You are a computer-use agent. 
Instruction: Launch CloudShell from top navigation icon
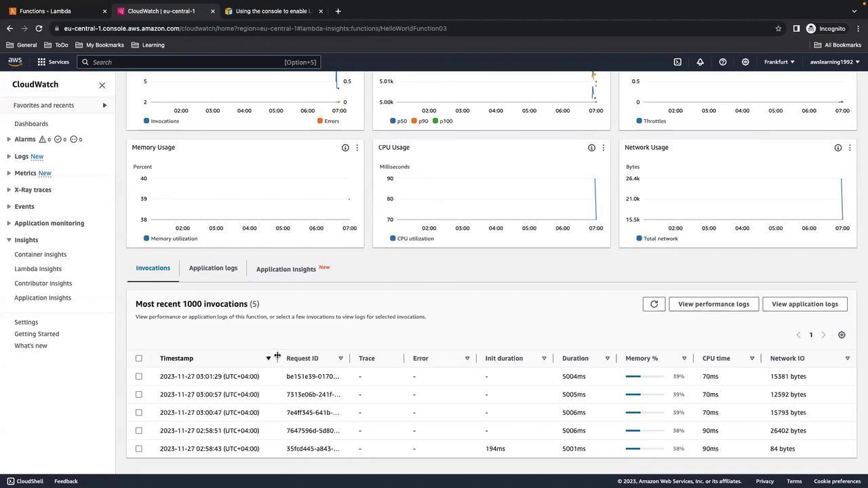(677, 62)
